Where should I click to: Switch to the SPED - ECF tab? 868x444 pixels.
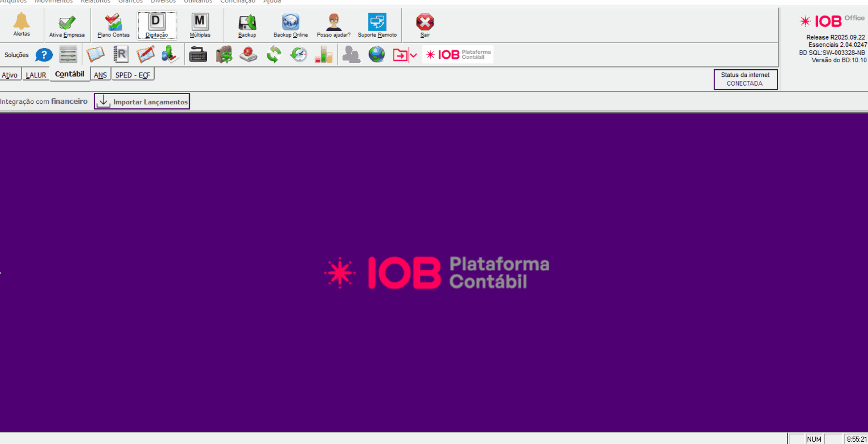pyautogui.click(x=133, y=75)
